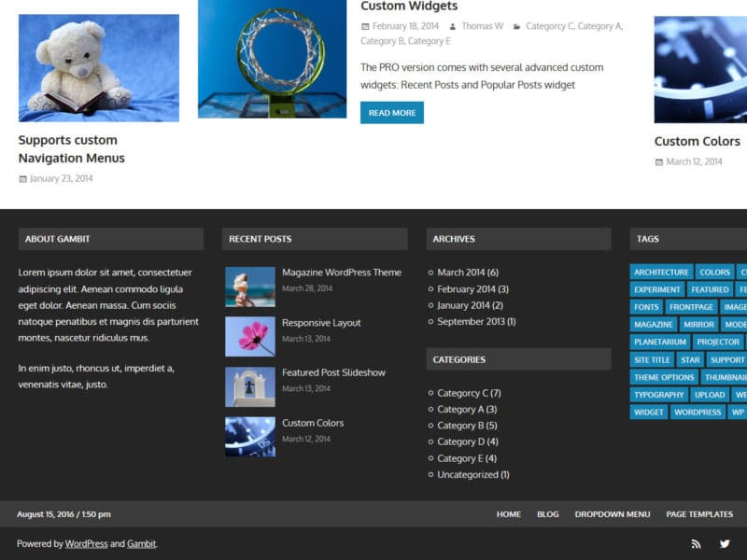The image size is (747, 560).
Task: Click the calendar icon beside February 18, 2014
Action: 365,26
